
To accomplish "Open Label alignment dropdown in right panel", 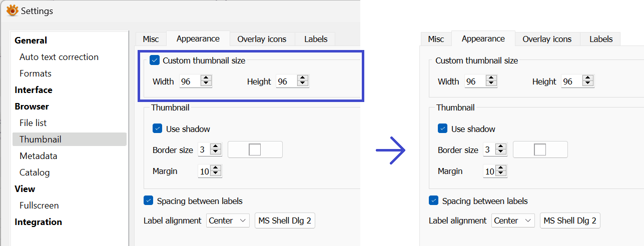I will coord(513,220).
